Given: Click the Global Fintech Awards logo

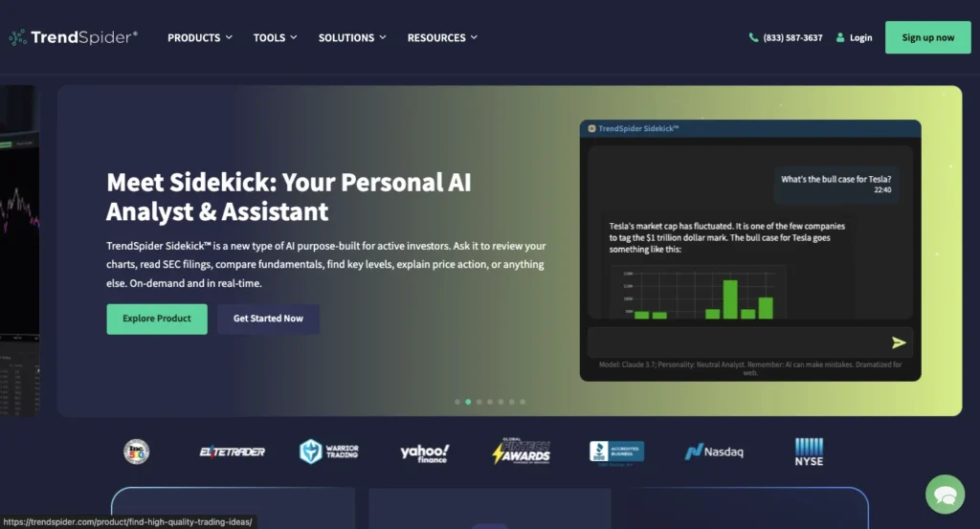Looking at the screenshot, I should [522, 451].
